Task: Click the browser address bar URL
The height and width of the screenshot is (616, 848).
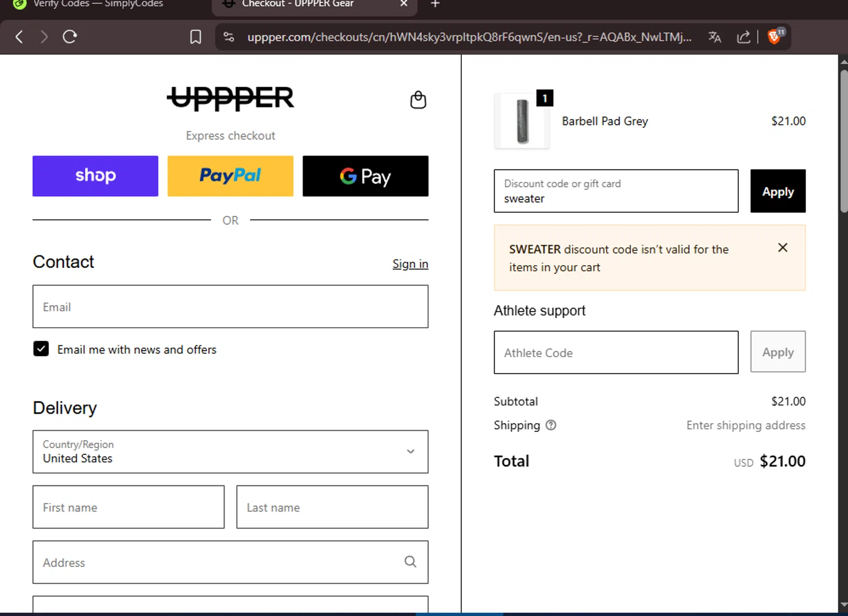Action: click(x=469, y=37)
